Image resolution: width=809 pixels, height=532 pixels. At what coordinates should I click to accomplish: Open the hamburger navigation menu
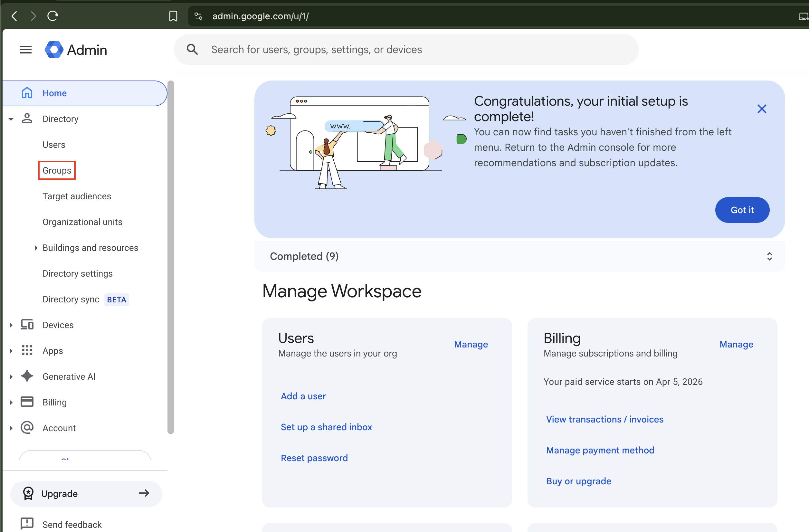[x=25, y=50]
